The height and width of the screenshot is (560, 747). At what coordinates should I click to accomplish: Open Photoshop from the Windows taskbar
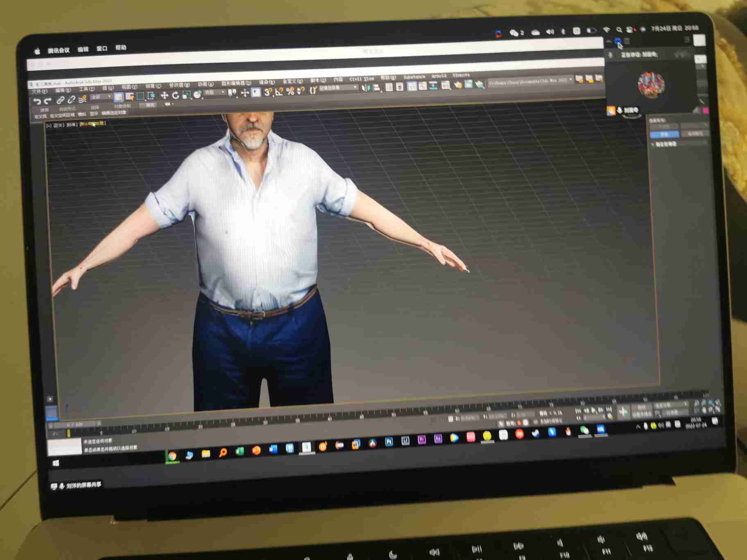coord(389,442)
